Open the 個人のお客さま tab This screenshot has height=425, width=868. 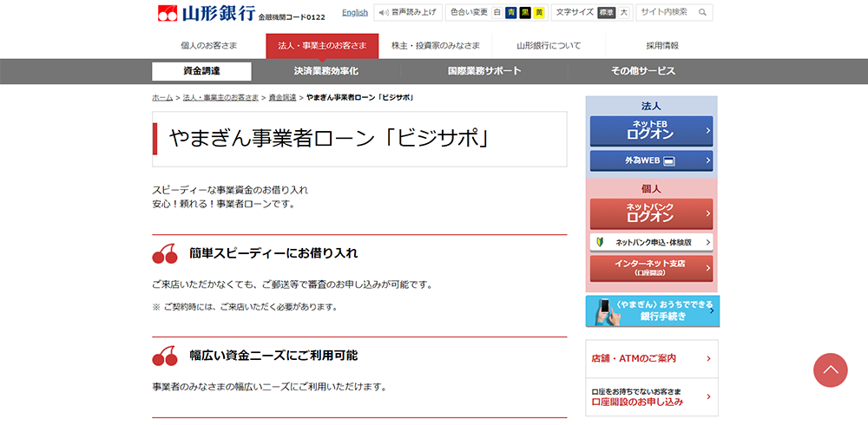(x=208, y=46)
